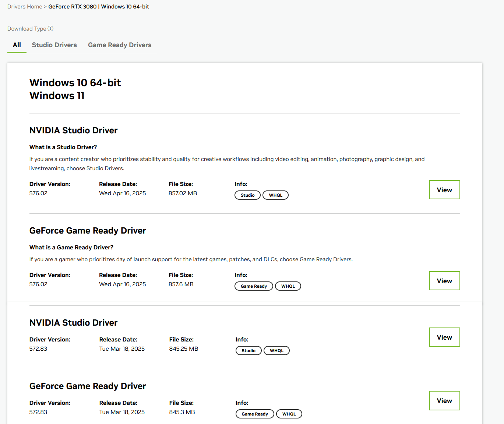This screenshot has height=424, width=504.
Task: Click file size value 845.3 MB
Action: point(182,412)
